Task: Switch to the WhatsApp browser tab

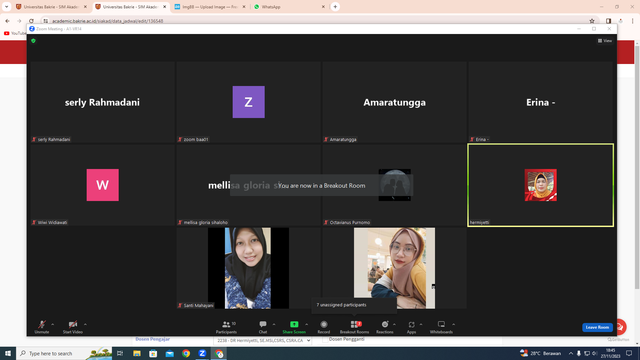Action: click(x=289, y=7)
